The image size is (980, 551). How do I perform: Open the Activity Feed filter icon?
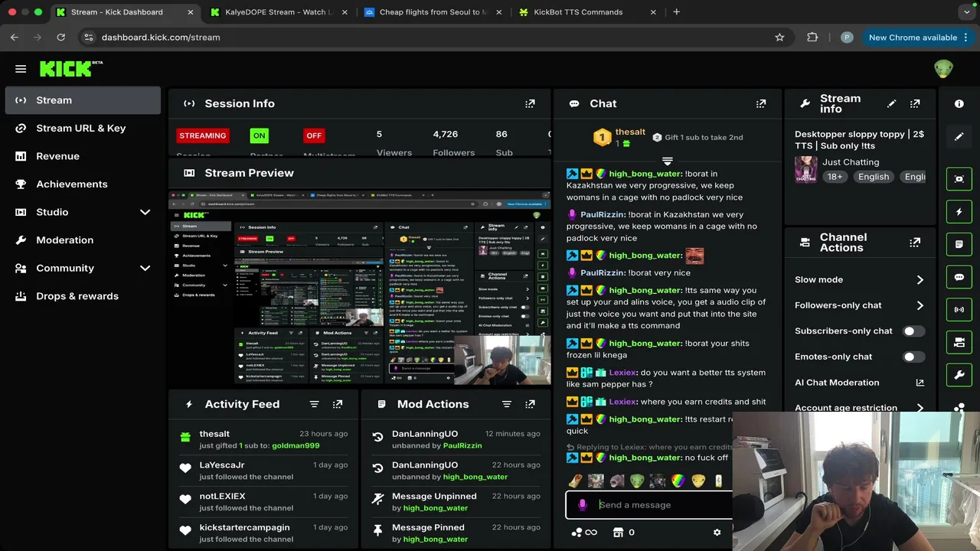coord(314,404)
